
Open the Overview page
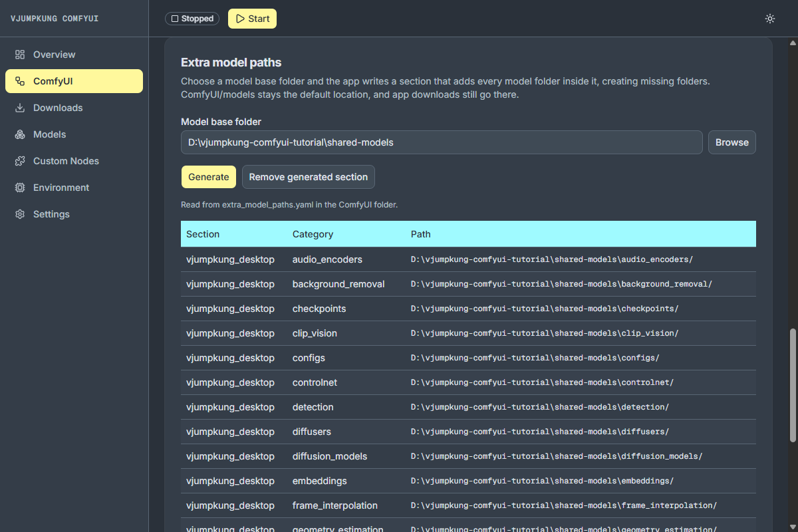[74, 55]
